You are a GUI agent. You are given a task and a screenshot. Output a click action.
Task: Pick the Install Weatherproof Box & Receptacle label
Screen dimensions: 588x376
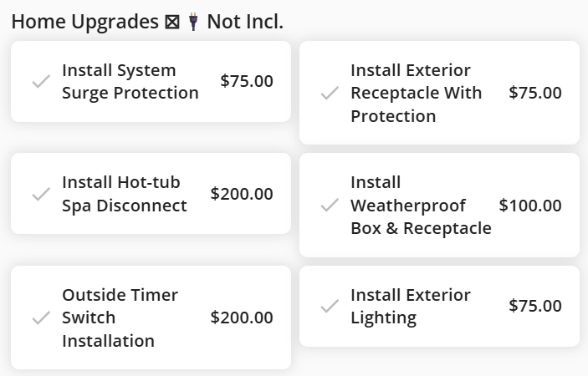(420, 206)
